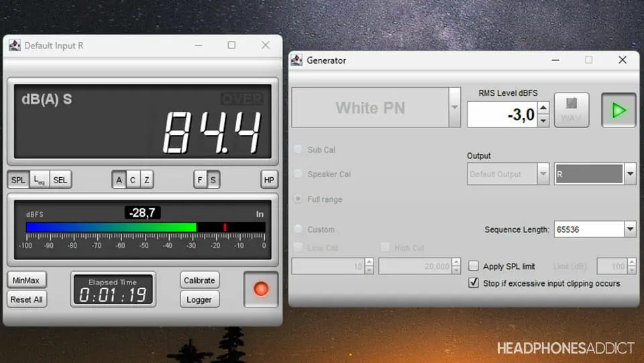
Task: Select the Full range radio option
Action: [x=298, y=199]
